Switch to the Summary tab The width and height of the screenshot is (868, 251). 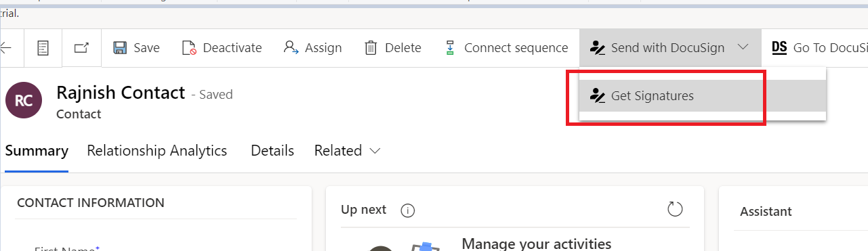click(37, 151)
